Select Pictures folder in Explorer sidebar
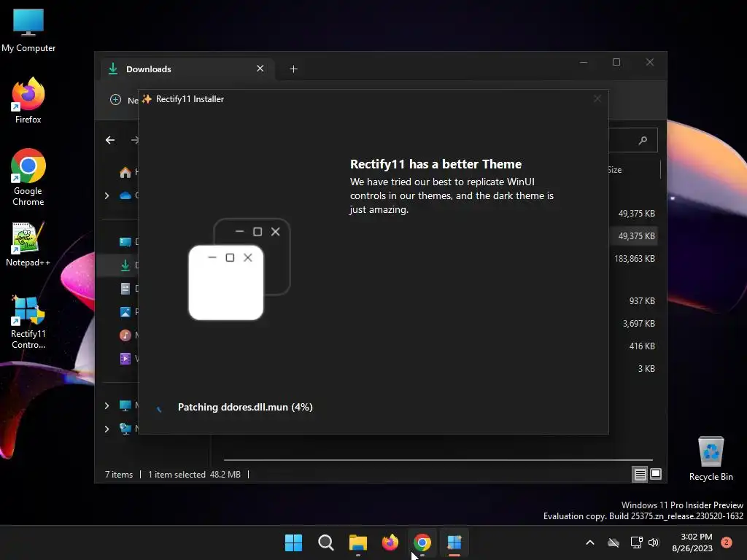Image resolution: width=747 pixels, height=560 pixels. [x=125, y=312]
